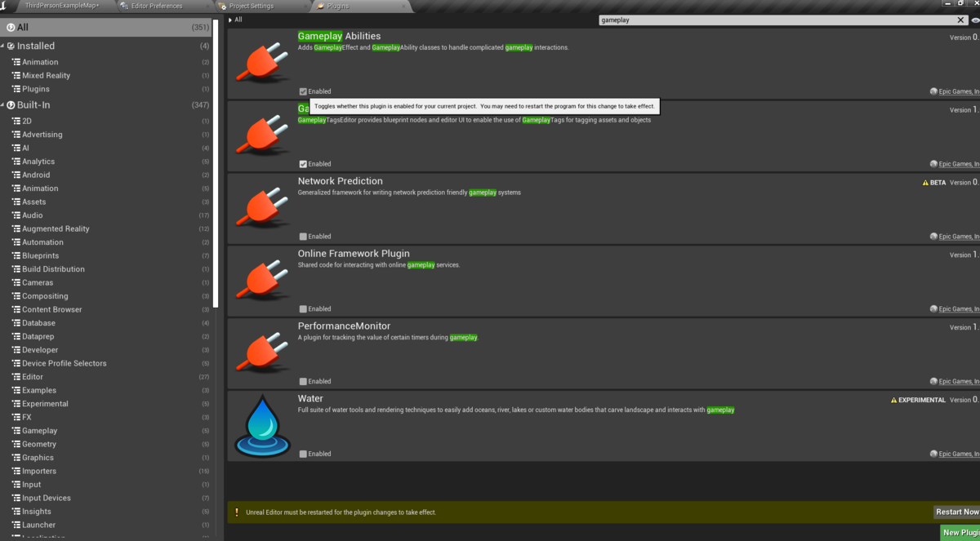Clear the gameplay search with X icon
980x541 pixels.
(x=960, y=20)
